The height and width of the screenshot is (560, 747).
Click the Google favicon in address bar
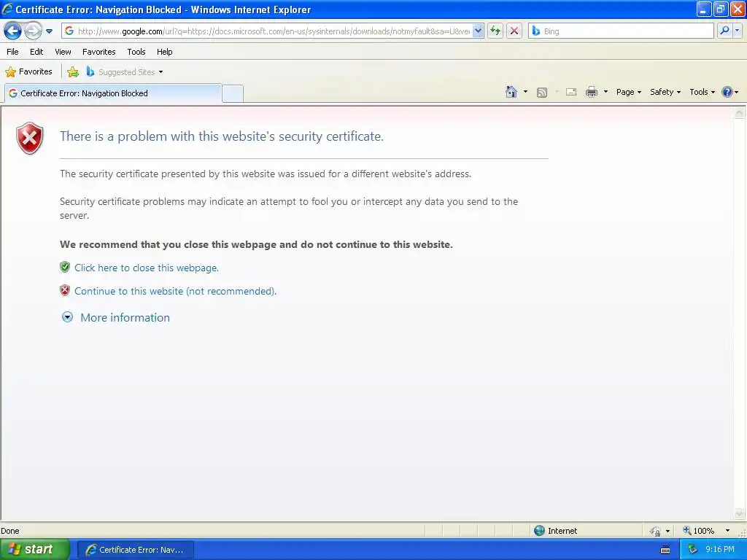click(x=69, y=31)
